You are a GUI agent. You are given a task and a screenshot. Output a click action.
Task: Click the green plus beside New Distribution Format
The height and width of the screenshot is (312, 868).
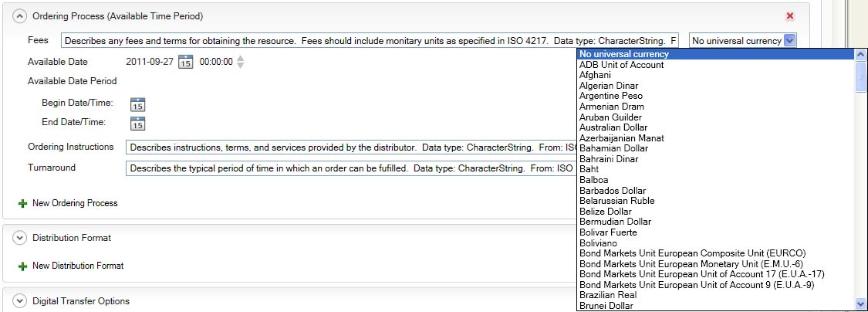pos(22,266)
